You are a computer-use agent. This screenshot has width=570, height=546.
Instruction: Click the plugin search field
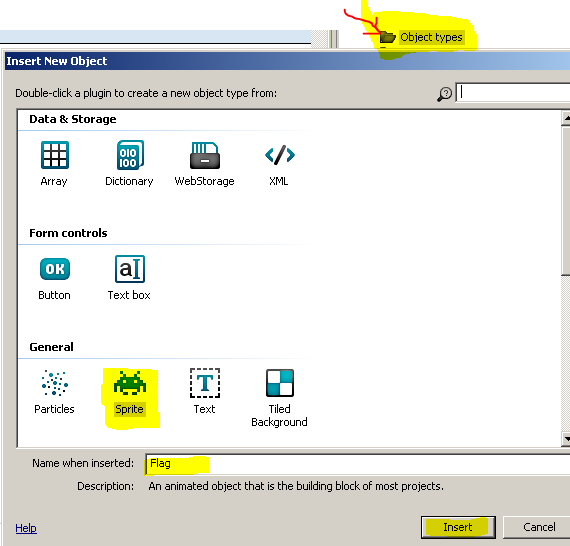pos(513,93)
